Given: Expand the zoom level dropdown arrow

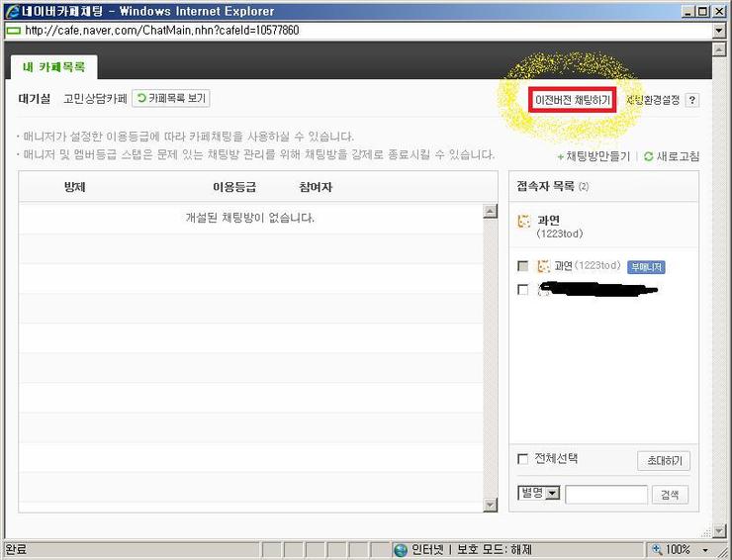Looking at the screenshot, I should 705,549.
